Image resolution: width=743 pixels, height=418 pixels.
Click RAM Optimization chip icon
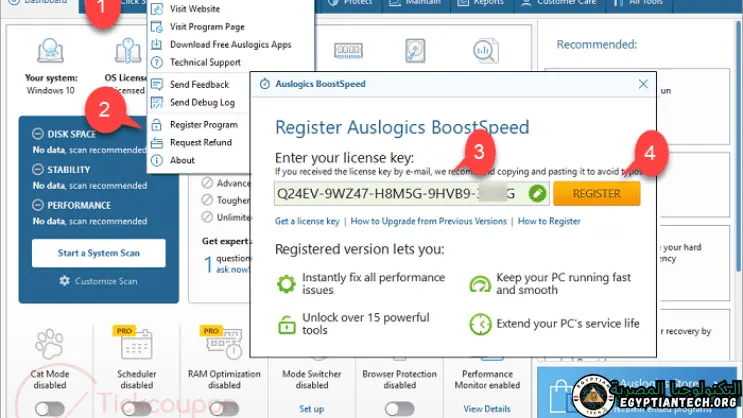click(224, 343)
